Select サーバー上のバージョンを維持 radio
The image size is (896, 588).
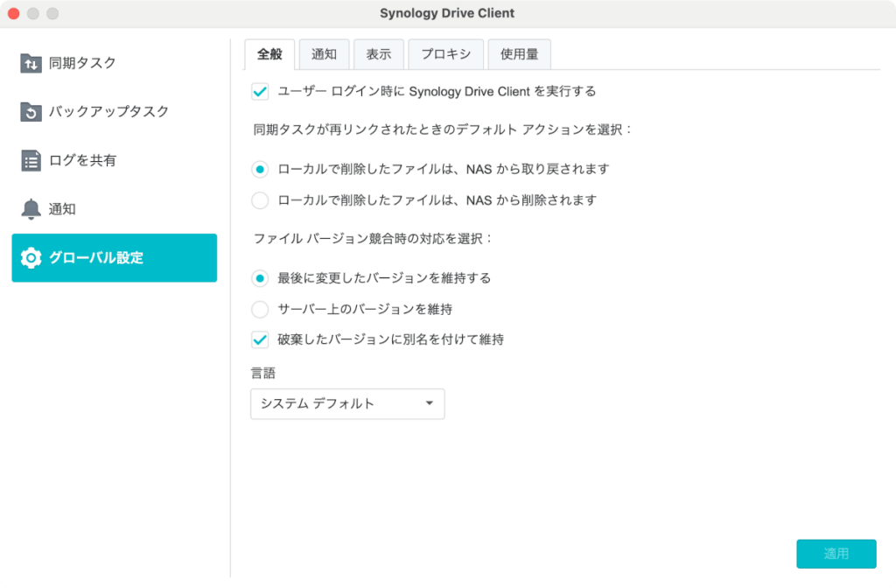(260, 309)
